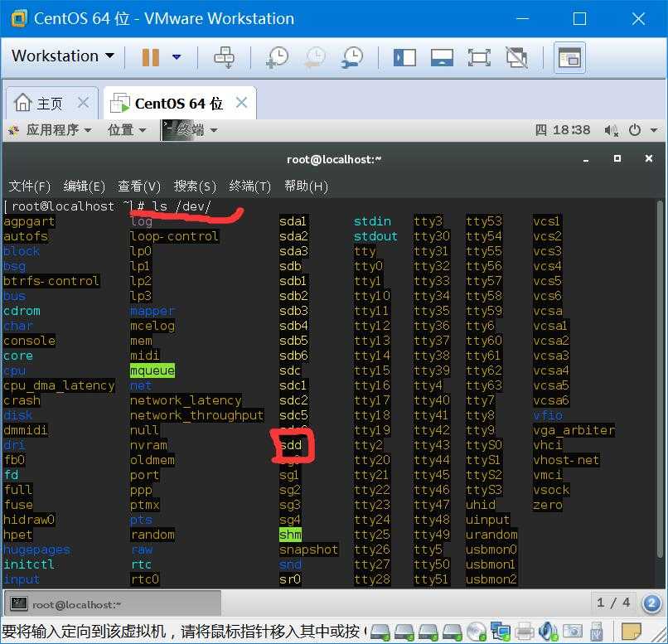Open the 文件(F) menu
Image resolution: width=668 pixels, height=644 pixels.
coord(29,186)
